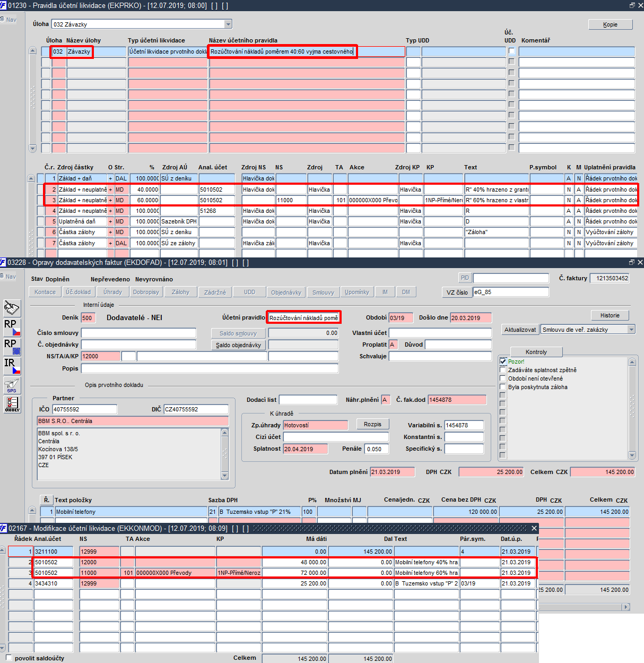Open the ÚKOLY task list icon
Screen dimensions: 644x663
pyautogui.click(x=12, y=404)
